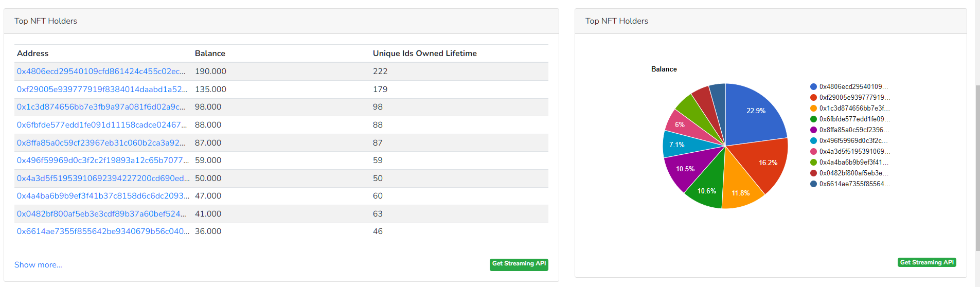Open address 0xf29005e939777919f8384014daabd1a52 link
Image resolution: width=980 pixels, height=287 pixels.
click(x=102, y=89)
